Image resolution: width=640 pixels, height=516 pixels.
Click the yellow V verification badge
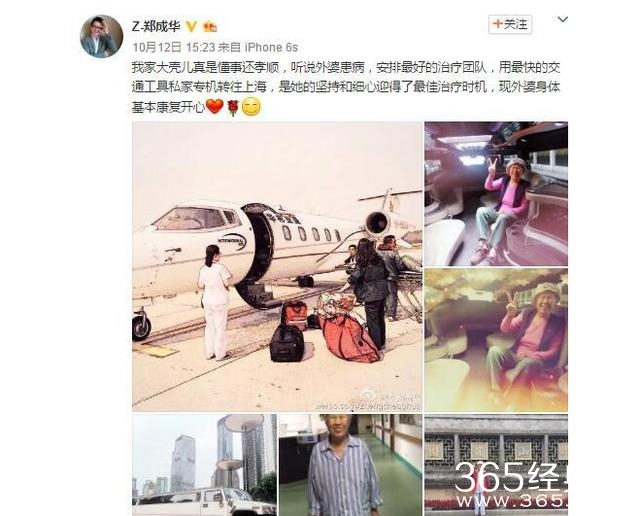tap(191, 27)
